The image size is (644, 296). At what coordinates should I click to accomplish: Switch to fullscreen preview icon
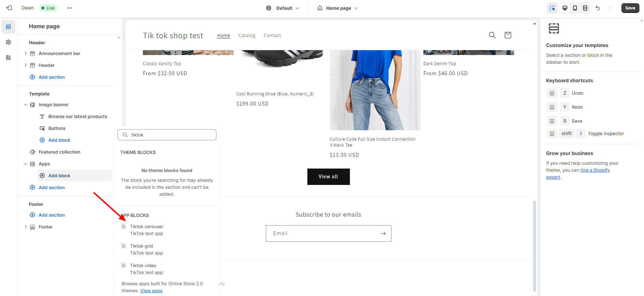coord(585,8)
